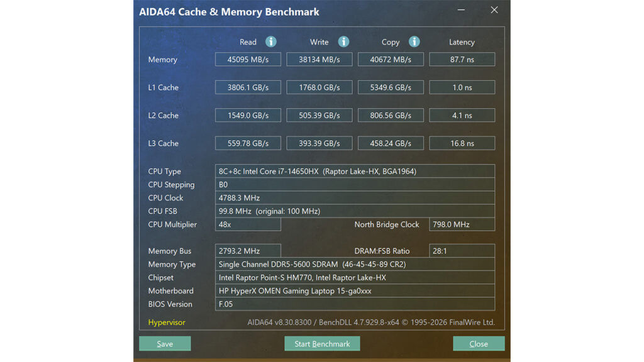
Task: Click the yellow Hypervisor label
Action: click(166, 322)
